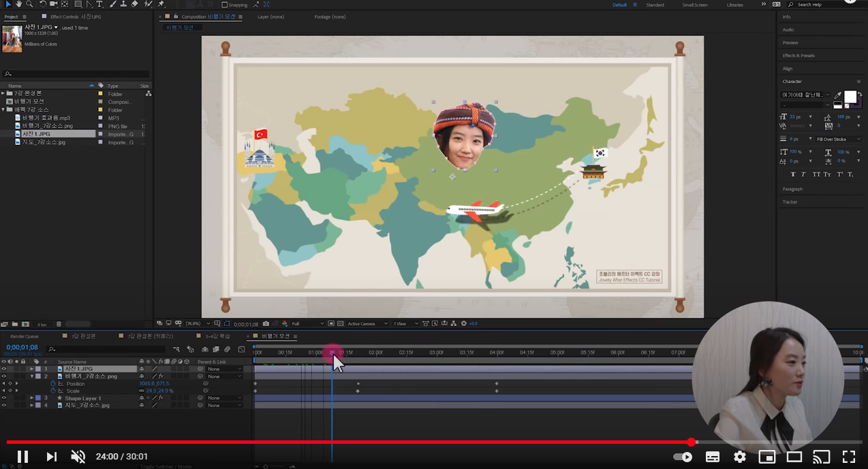Click the Faux Bold text style button
The image size is (868, 469).
[x=793, y=175]
